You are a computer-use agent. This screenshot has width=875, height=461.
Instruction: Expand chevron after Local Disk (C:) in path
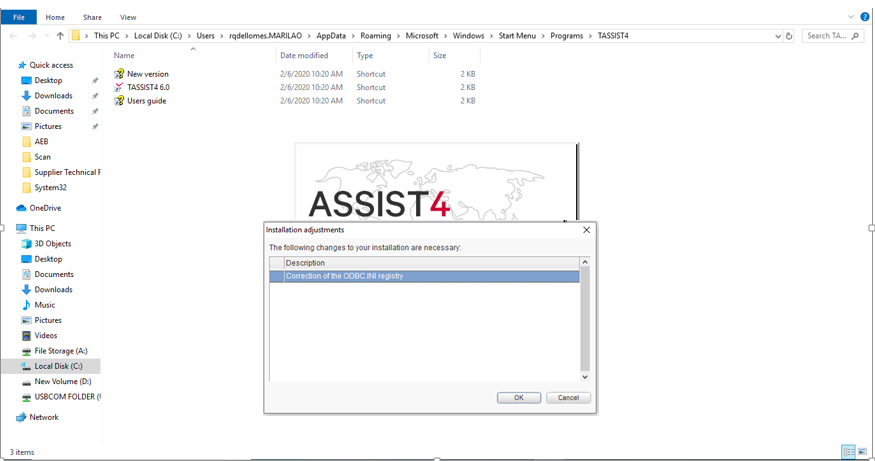189,36
